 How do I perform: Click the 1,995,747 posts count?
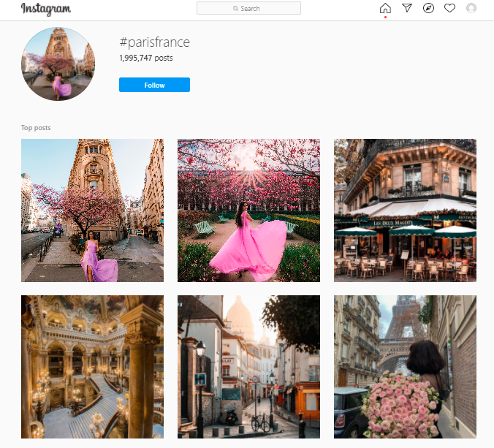pos(146,58)
